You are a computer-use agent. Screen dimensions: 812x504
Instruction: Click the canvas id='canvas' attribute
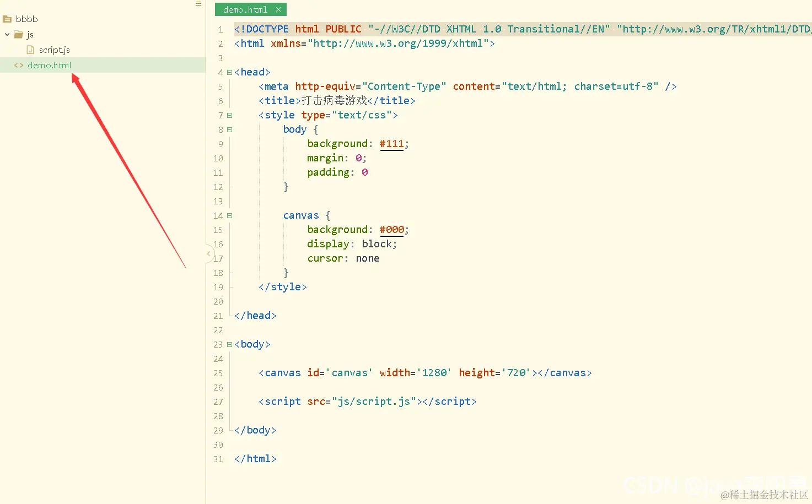click(x=340, y=373)
